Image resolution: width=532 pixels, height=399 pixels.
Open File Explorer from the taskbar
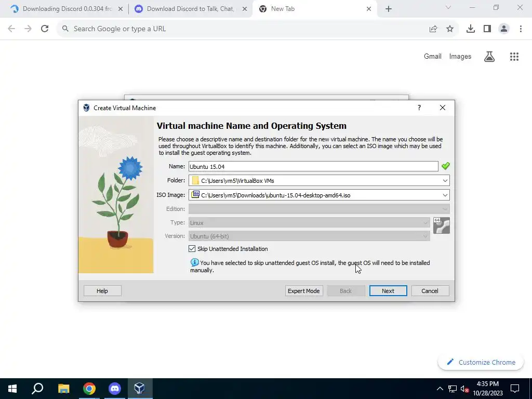tap(63, 389)
